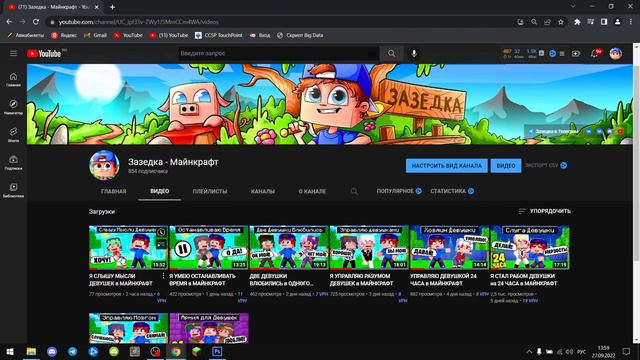
Task: Open a new browser tab
Action: click(112, 7)
